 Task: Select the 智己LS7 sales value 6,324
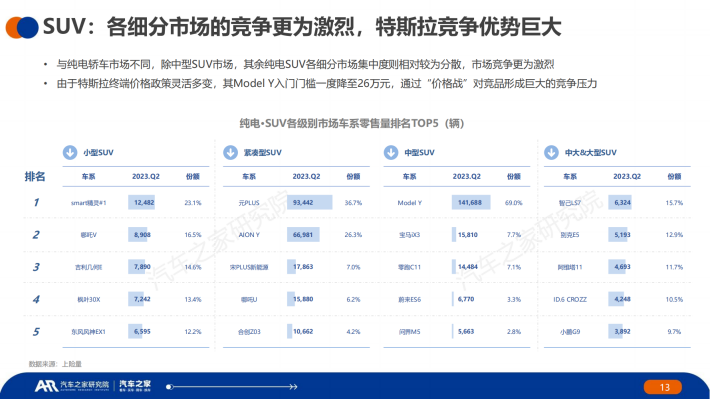click(x=622, y=202)
